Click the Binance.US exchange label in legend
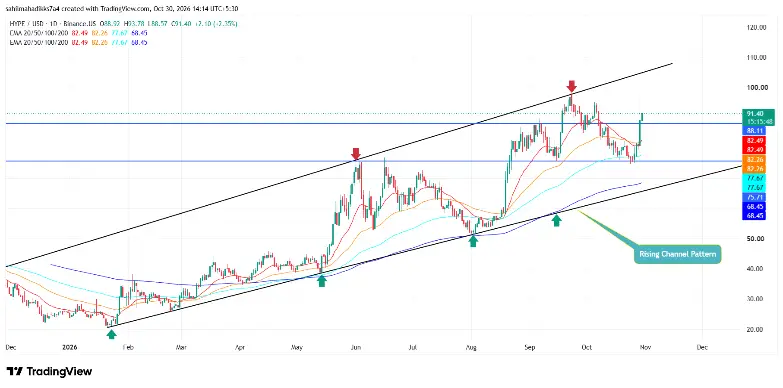This screenshot has height=388, width=783. [x=80, y=24]
